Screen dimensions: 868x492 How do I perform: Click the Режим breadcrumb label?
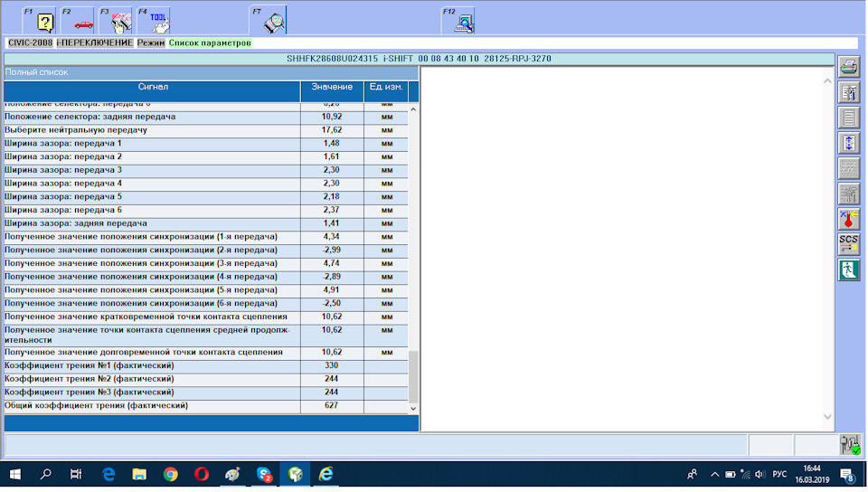151,43
